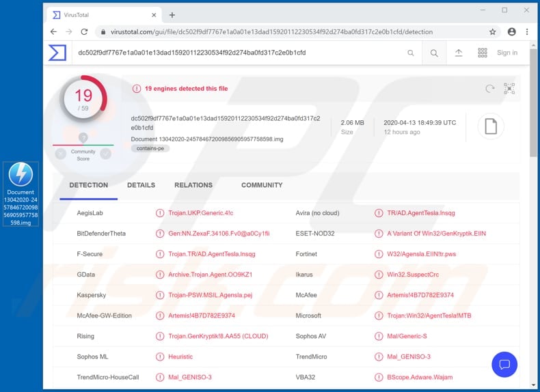Go back with browser back arrow
540x392 pixels.
pyautogui.click(x=53, y=31)
